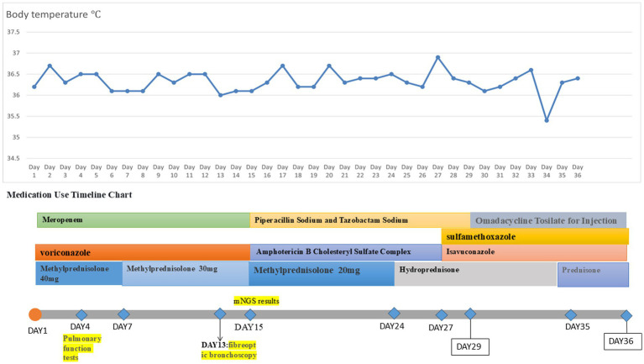Select the Day 9 temperature data point

pos(158,74)
